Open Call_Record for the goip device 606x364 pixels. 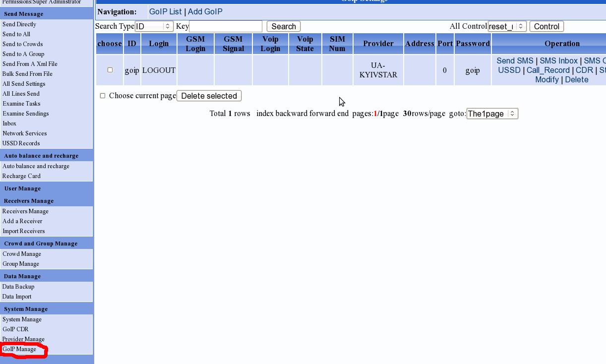point(548,70)
